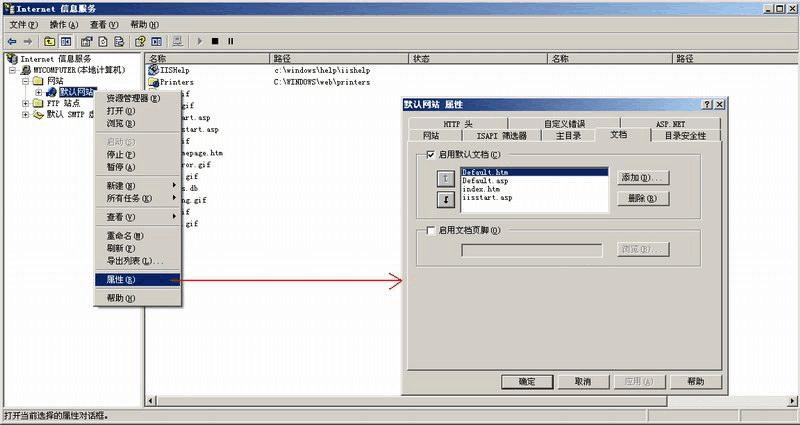Click the 确定 button in dialog
800x425 pixels.
click(x=526, y=381)
